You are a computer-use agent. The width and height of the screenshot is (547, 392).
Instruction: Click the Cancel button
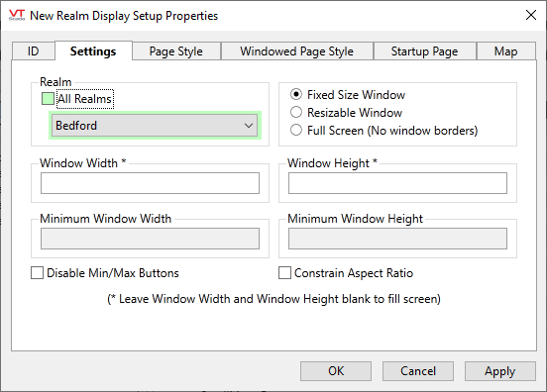tap(418, 371)
